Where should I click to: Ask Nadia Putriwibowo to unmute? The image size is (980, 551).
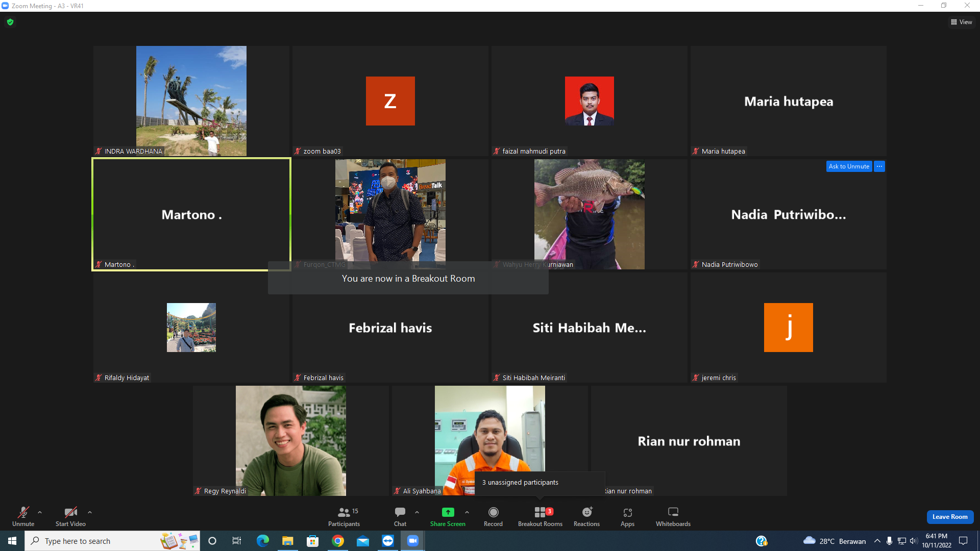coord(849,166)
